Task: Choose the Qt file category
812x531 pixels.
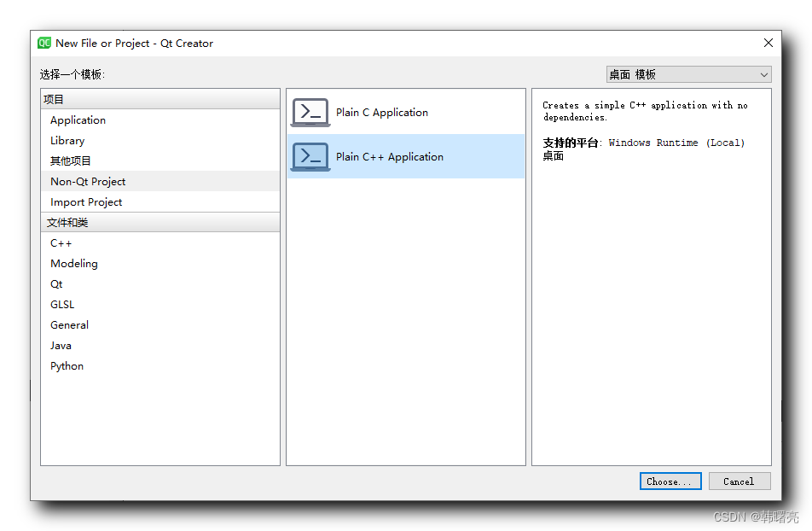Action: point(55,283)
